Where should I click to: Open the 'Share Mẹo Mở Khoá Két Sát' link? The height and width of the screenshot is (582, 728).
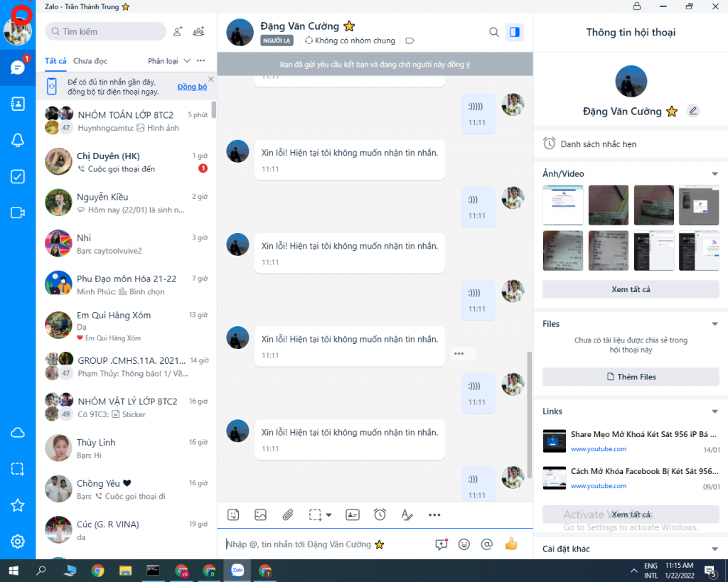tap(631, 441)
